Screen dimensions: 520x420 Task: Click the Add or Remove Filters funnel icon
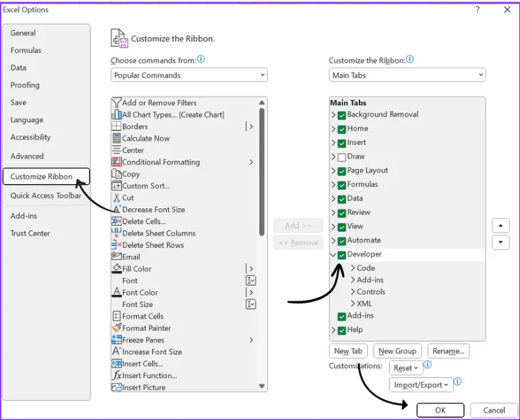(x=117, y=102)
